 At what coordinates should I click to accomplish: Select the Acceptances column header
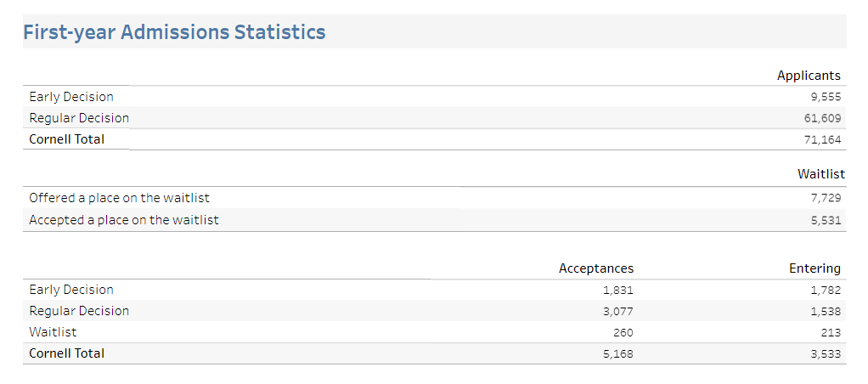[596, 268]
